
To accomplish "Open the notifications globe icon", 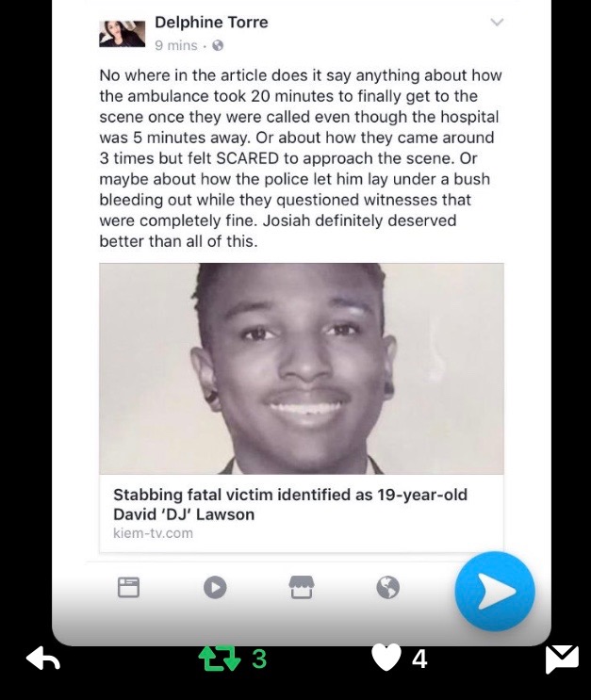I will tap(387, 587).
